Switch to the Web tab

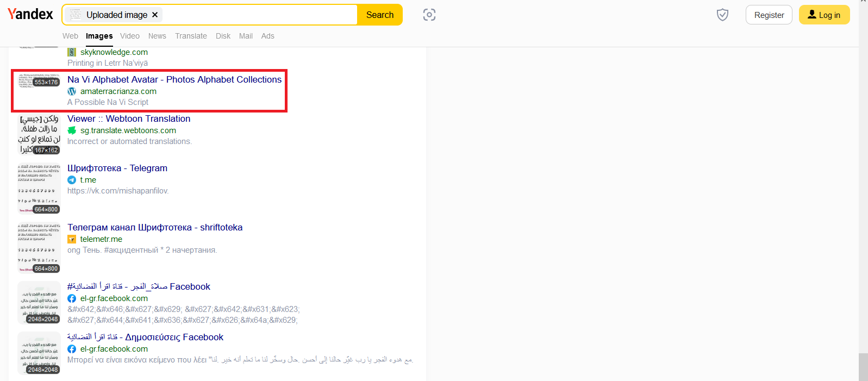[70, 36]
